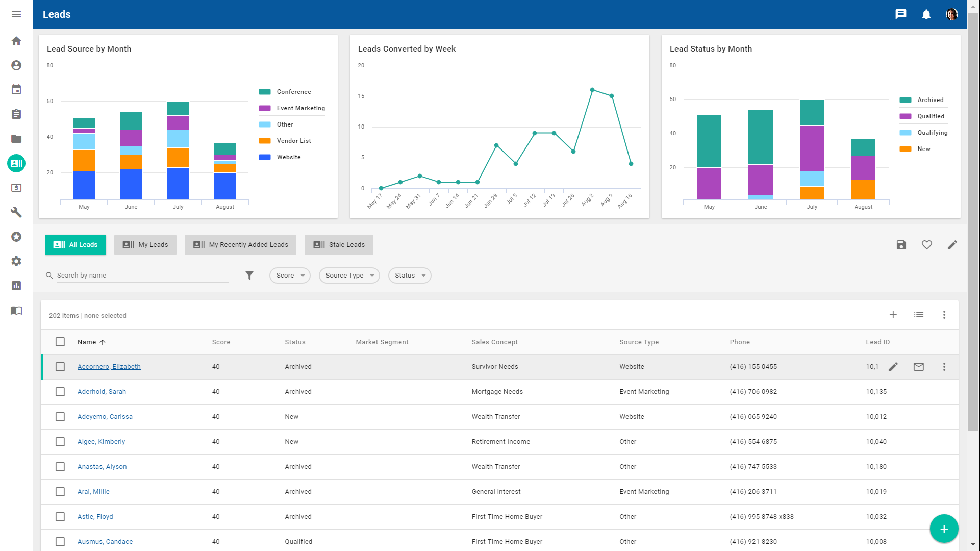The height and width of the screenshot is (551, 980).
Task: Click the filter funnel icon
Action: 249,275
